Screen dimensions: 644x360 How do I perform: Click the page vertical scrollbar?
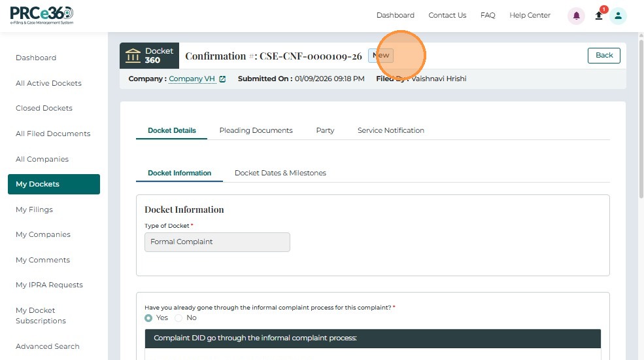click(641, 118)
